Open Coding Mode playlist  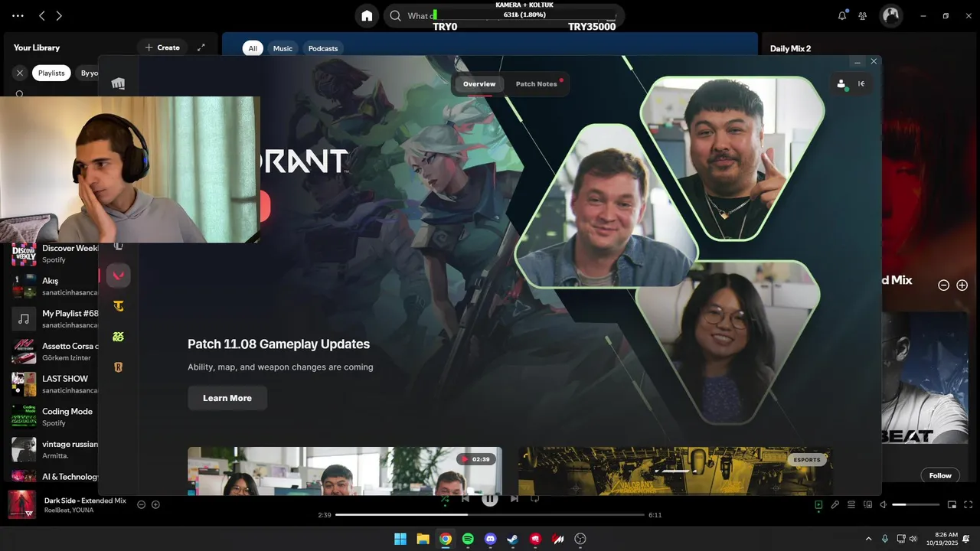pos(54,417)
